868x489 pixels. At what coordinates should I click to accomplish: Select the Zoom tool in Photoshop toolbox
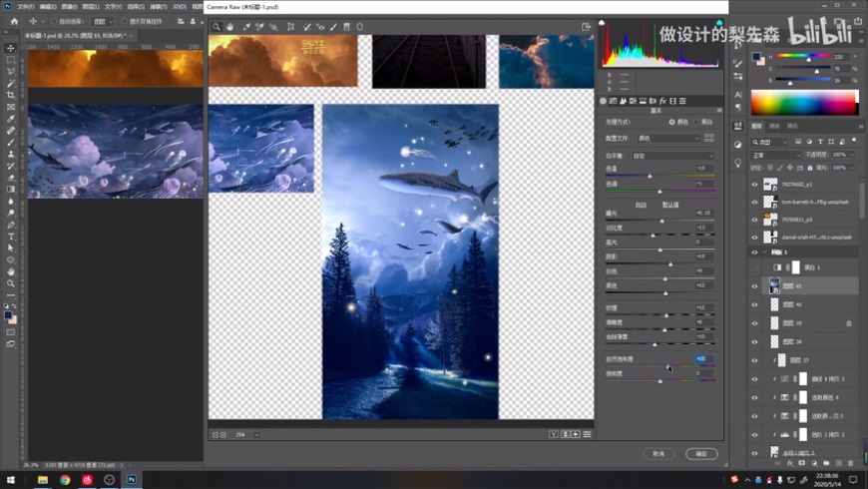tap(11, 283)
